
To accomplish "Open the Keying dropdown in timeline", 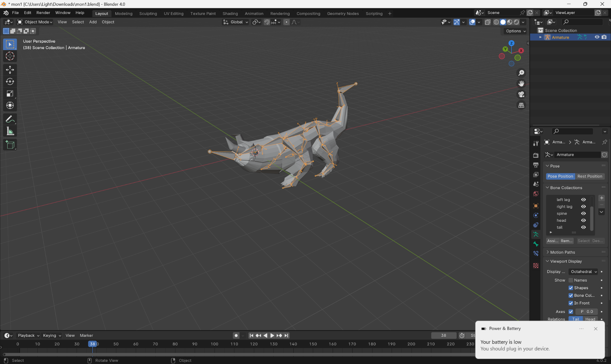I will [52, 335].
